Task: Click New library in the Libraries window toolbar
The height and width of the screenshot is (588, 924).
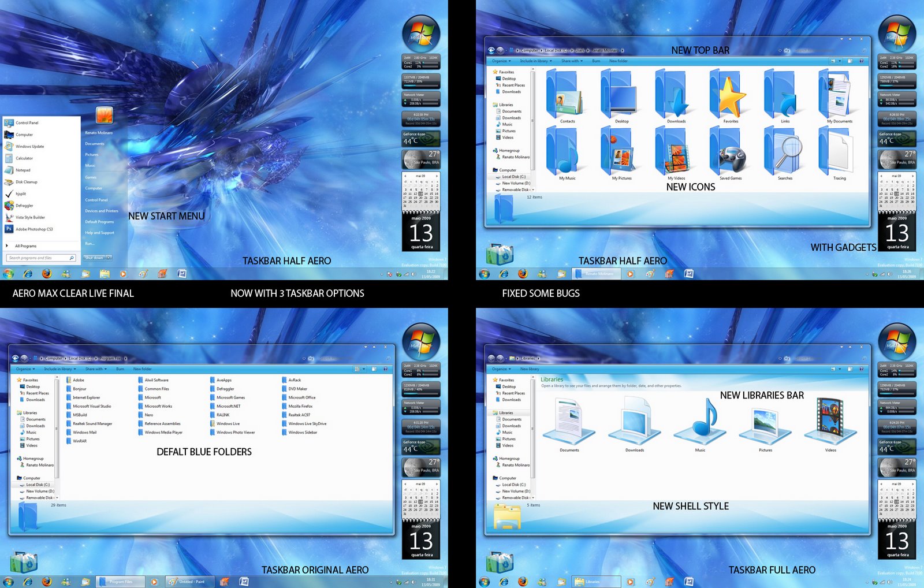Action: 530,369
